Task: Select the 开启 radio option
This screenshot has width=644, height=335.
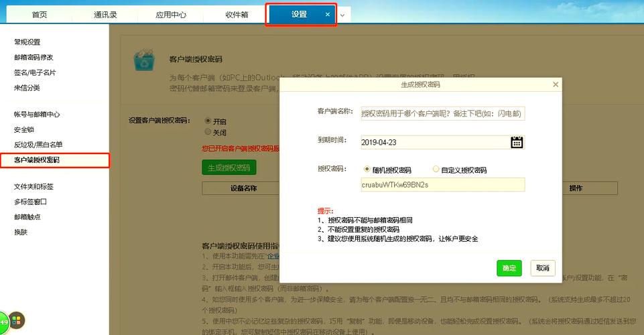Action: (x=208, y=121)
